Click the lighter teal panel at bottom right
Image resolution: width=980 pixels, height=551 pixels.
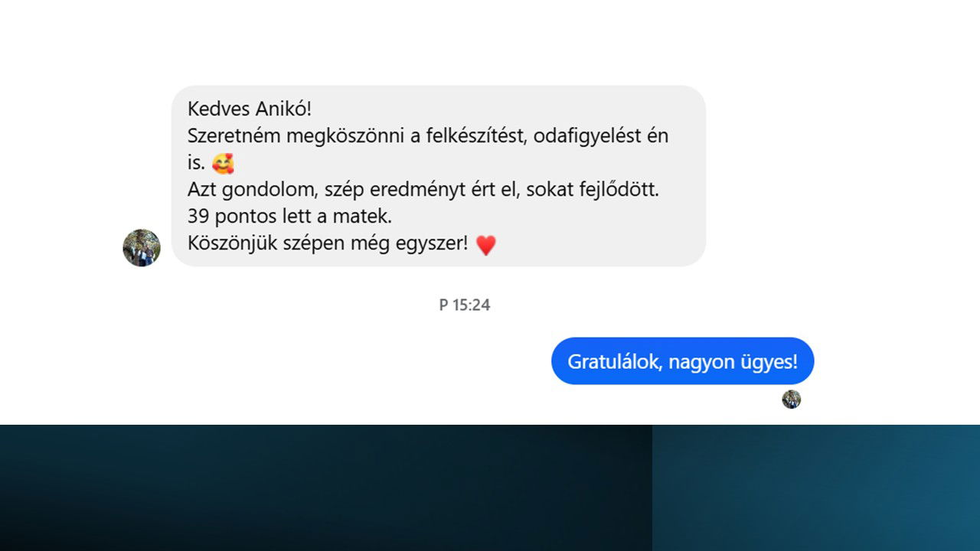click(x=816, y=487)
